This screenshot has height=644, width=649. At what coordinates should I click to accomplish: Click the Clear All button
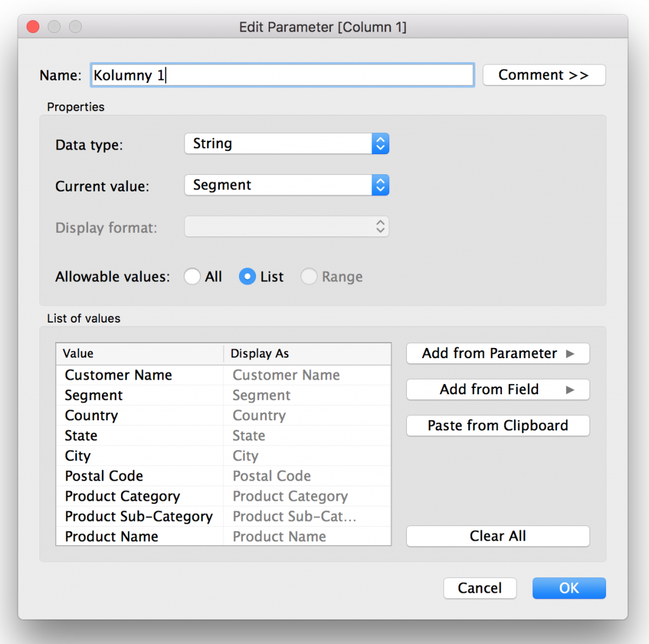(498, 536)
